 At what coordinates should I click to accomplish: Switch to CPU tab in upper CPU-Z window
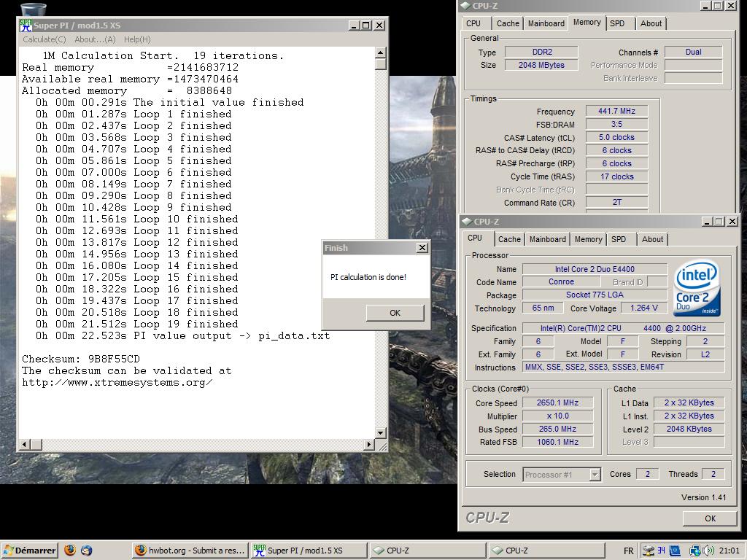click(473, 23)
